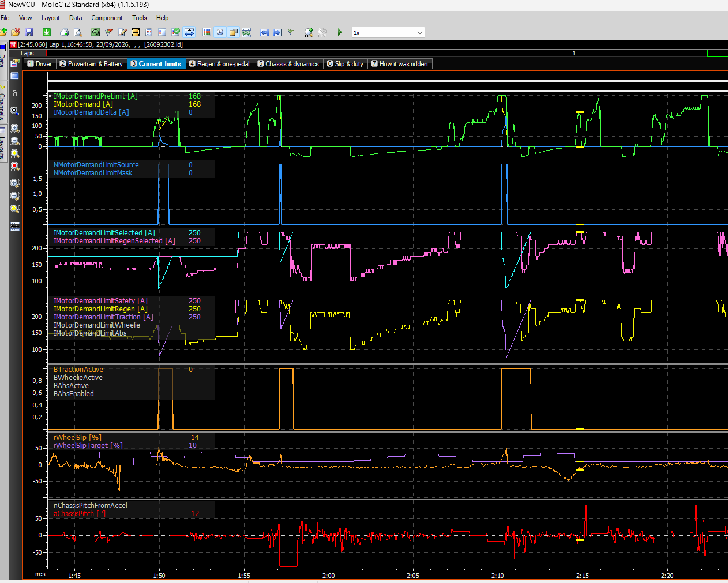728x583 pixels.
Task: Select the NMotorDemandLimitSource channel label
Action: click(x=96, y=165)
